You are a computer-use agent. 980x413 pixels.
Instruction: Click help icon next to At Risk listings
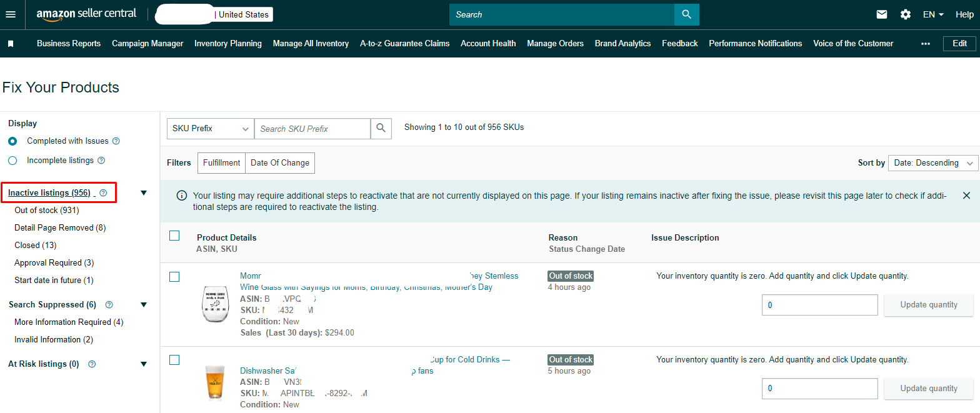(92, 364)
